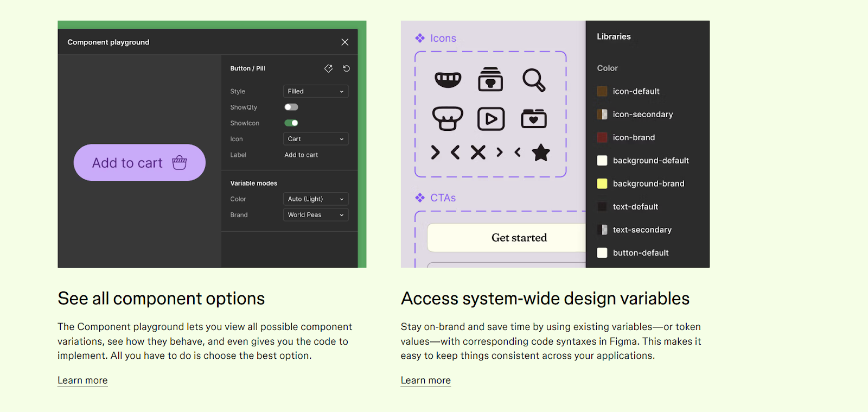Screen dimensions: 868x412
Task: Open Learn more under design variables
Action: coord(425,381)
